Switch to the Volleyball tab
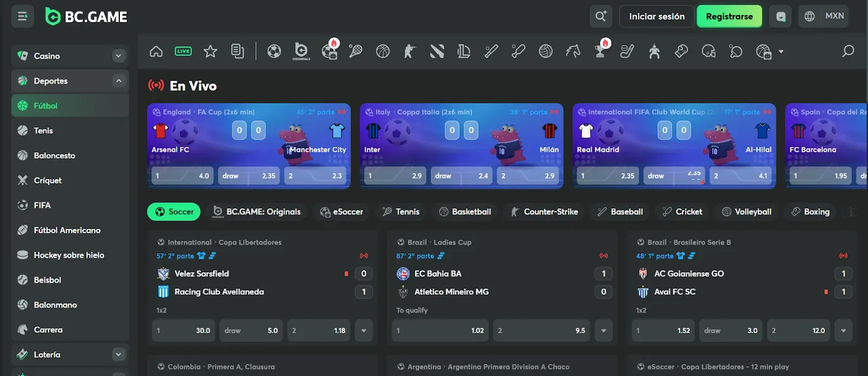 [x=746, y=212]
